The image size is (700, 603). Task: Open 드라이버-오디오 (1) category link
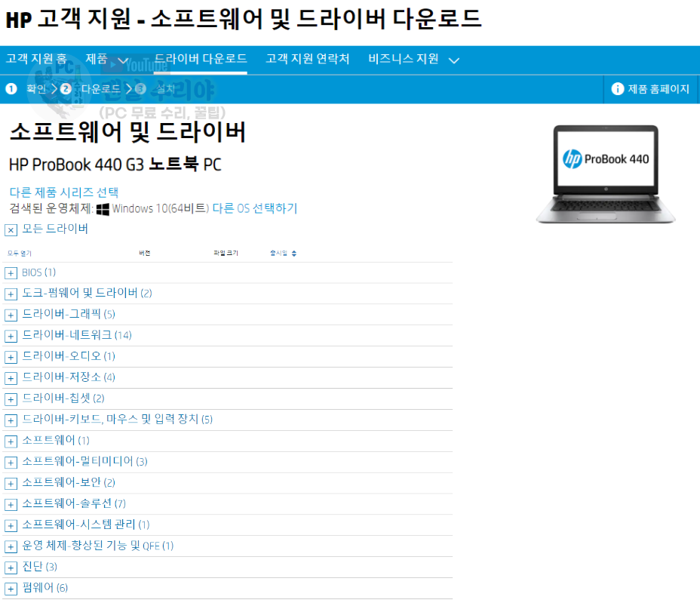click(x=69, y=356)
